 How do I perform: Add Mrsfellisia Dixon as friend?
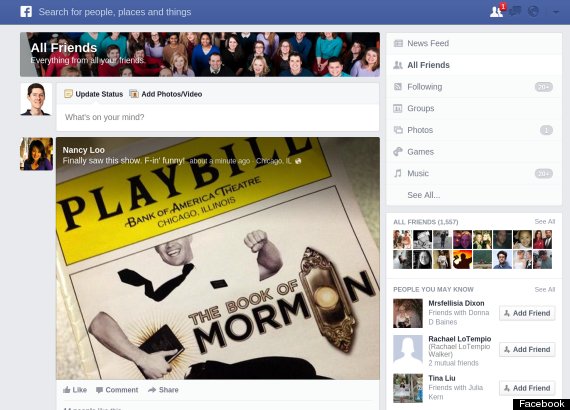[527, 313]
